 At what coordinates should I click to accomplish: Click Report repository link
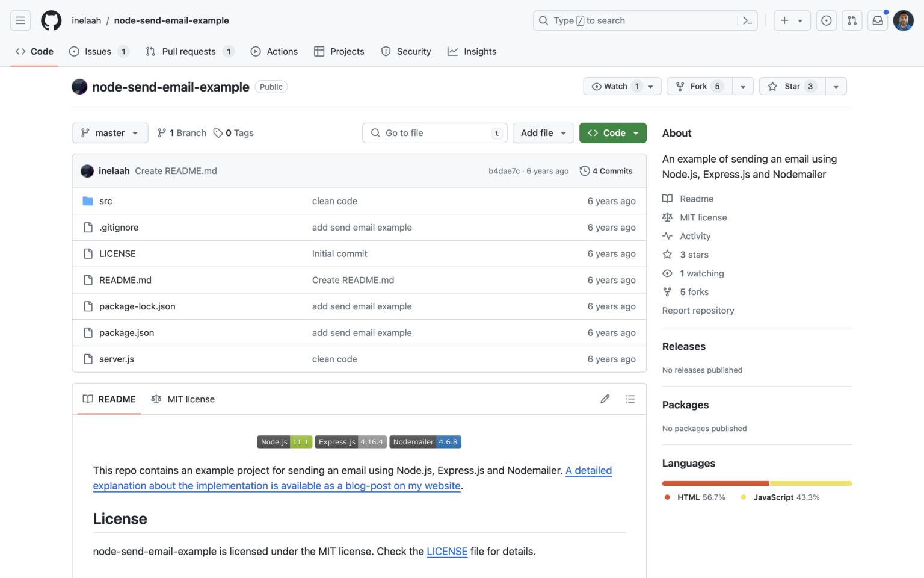tap(698, 311)
